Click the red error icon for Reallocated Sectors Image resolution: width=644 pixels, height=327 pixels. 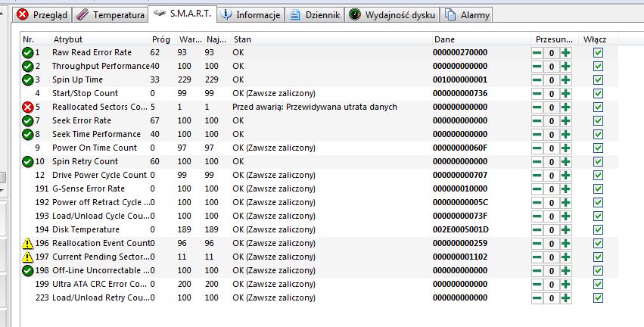click(27, 107)
